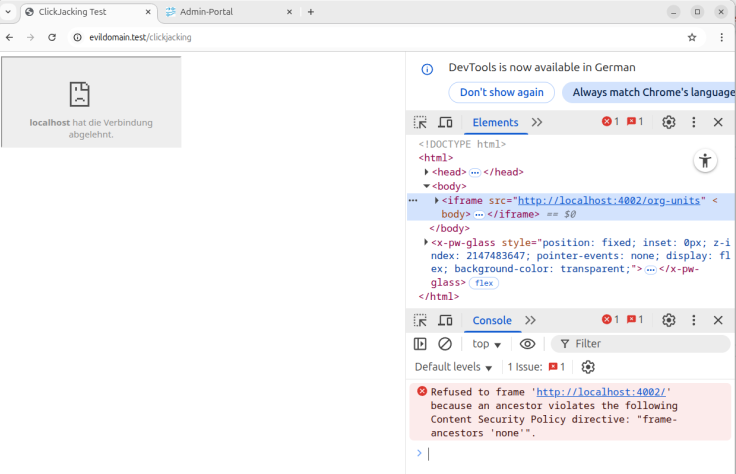This screenshot has height=474, width=736.
Task: Open a new browser tab
Action: [311, 12]
